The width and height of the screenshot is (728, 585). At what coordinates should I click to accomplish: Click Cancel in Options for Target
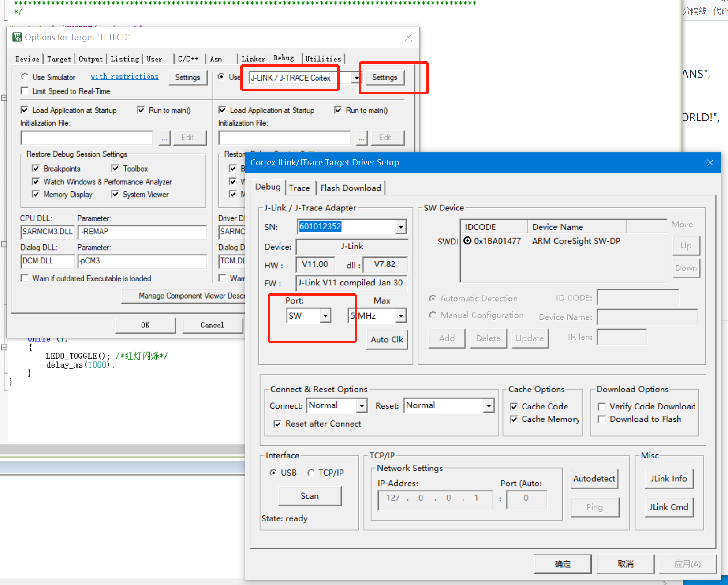[x=213, y=325]
